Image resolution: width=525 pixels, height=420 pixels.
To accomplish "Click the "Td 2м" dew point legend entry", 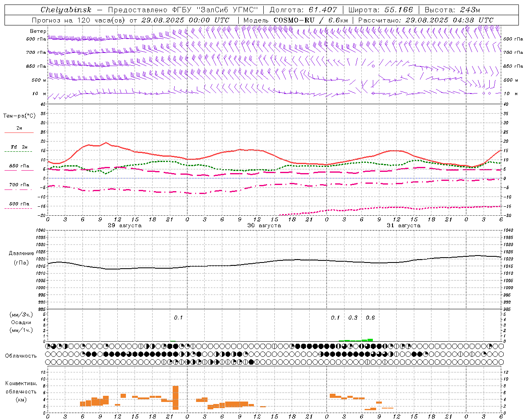I will (19, 147).
